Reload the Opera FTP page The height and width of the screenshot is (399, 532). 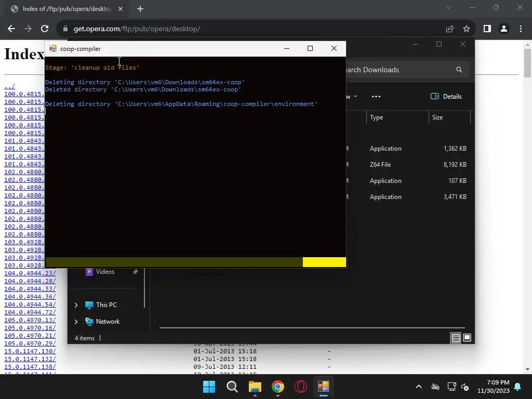tap(45, 29)
